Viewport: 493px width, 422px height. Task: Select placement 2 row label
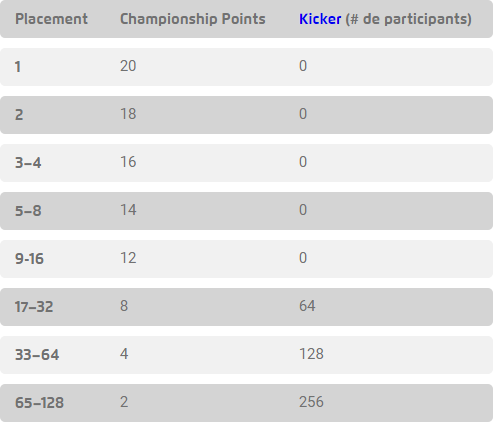click(x=19, y=115)
